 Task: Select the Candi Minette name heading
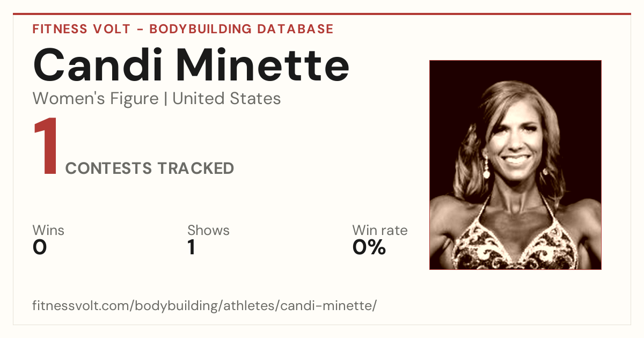coord(191,65)
